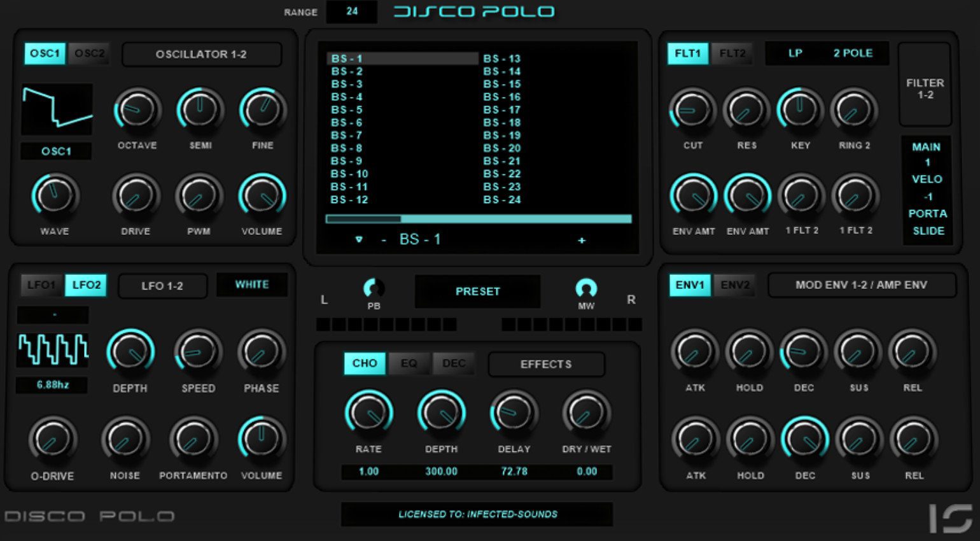Click the preset down triangle arrow
The height and width of the screenshot is (541, 980).
pos(359,240)
